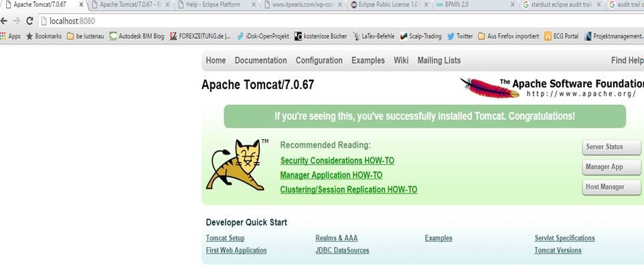Image resolution: width=644 pixels, height=265 pixels.
Task: Open the 'Aus Firefox importiert' folder
Action: pos(509,36)
